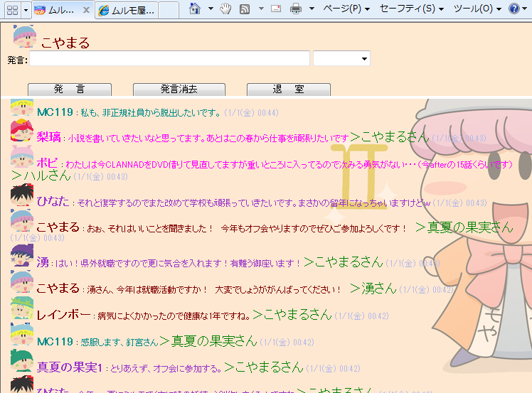The image size is (532, 393).
Task: Click こやまる avatar on 就職活動 message
Action: [22, 281]
